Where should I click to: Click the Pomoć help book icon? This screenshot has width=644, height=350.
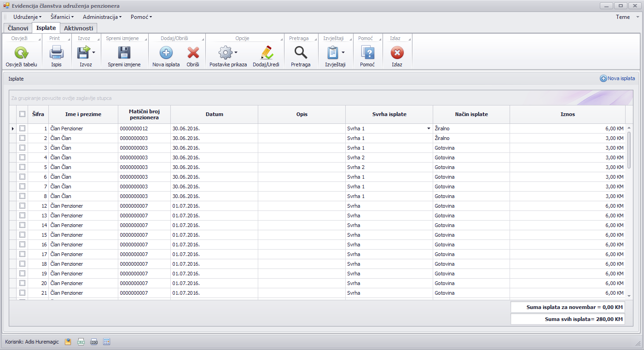(x=367, y=52)
